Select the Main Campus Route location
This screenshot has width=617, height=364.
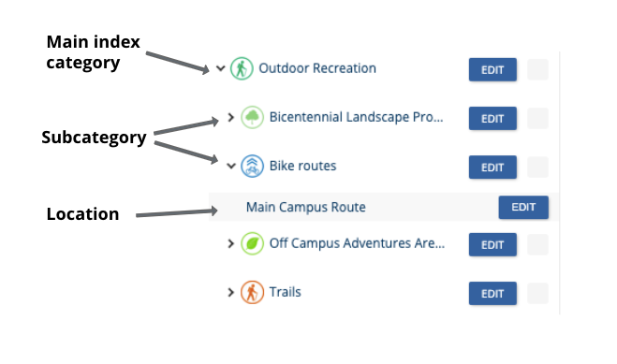point(306,207)
